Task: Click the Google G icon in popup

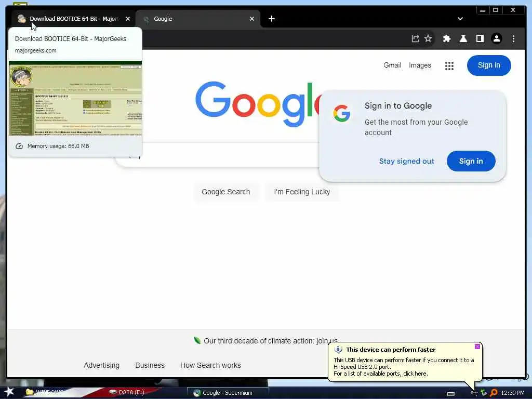Action: tap(341, 113)
